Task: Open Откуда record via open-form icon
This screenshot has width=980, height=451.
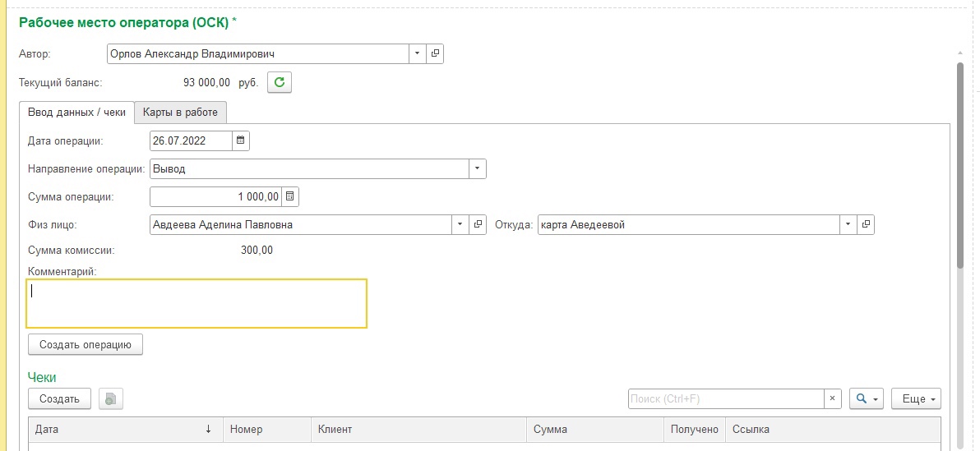Action: (x=866, y=224)
